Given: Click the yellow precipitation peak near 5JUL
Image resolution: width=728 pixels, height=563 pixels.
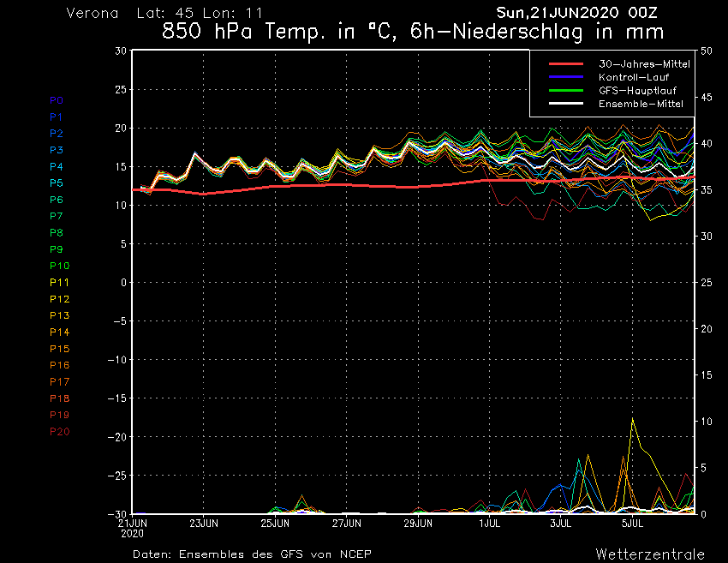Looking at the screenshot, I should pyautogui.click(x=632, y=419).
